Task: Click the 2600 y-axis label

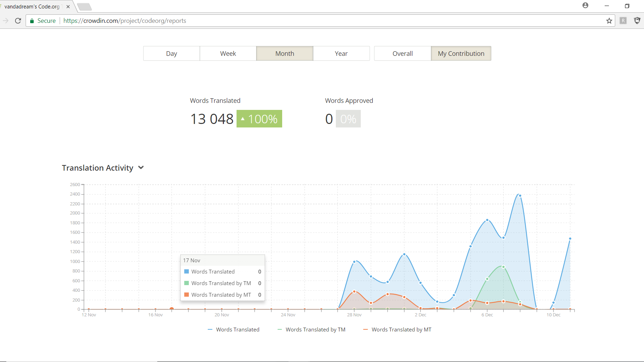Action: click(x=75, y=184)
